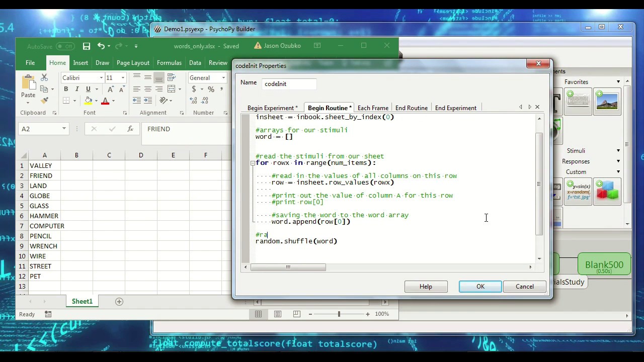Click the codeInit Name input field
644x362 pixels.
pos(289,84)
